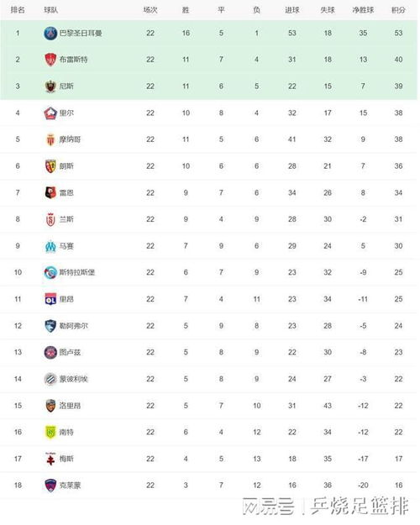Click the 进球 goals scored header
The height and width of the screenshot is (525, 420).
292,10
